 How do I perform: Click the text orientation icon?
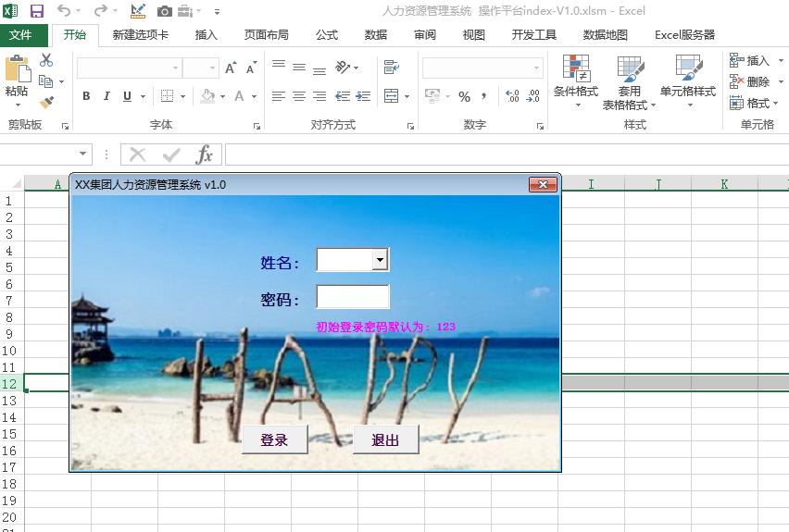click(344, 67)
